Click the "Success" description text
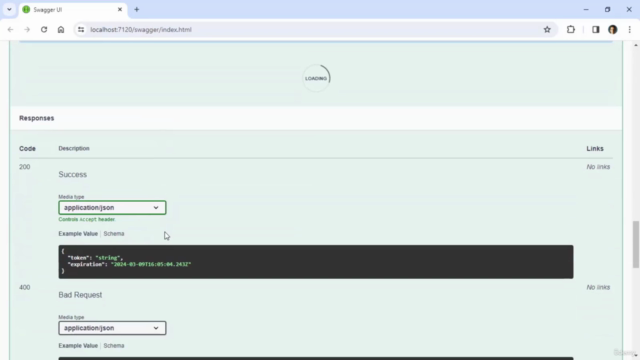This screenshot has height=360, width=640. pos(73,174)
